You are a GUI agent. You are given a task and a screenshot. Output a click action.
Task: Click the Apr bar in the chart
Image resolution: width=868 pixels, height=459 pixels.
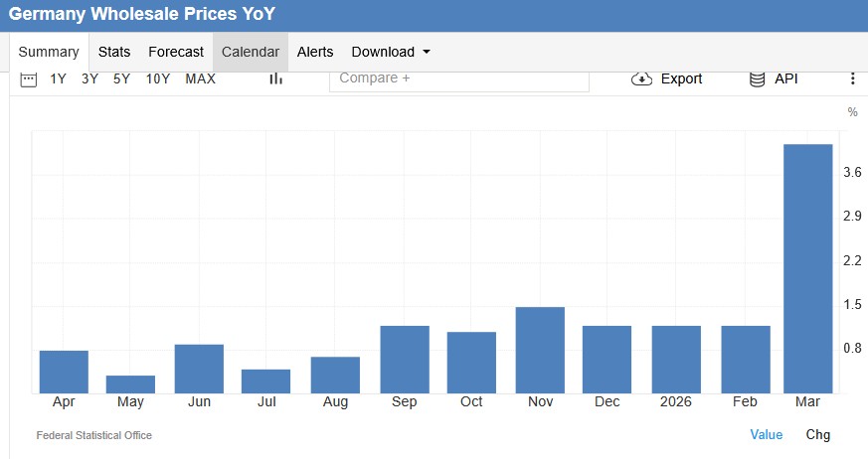[x=64, y=372]
